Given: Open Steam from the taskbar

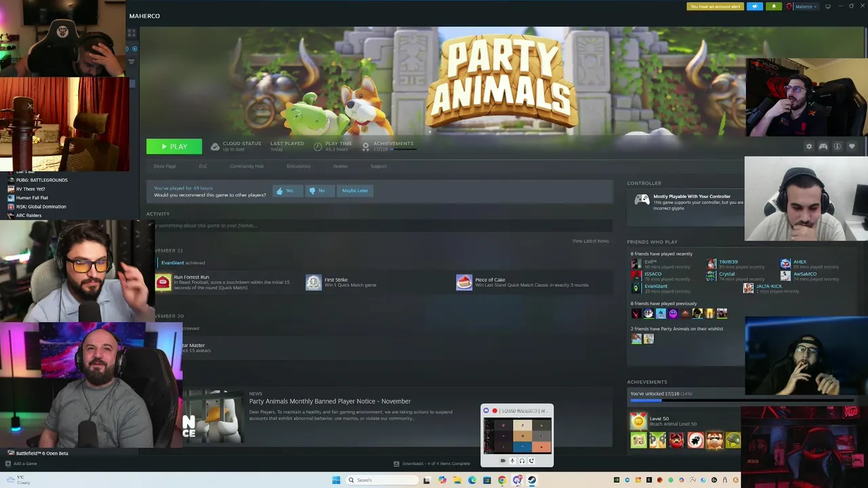Looking at the screenshot, I should (x=532, y=480).
